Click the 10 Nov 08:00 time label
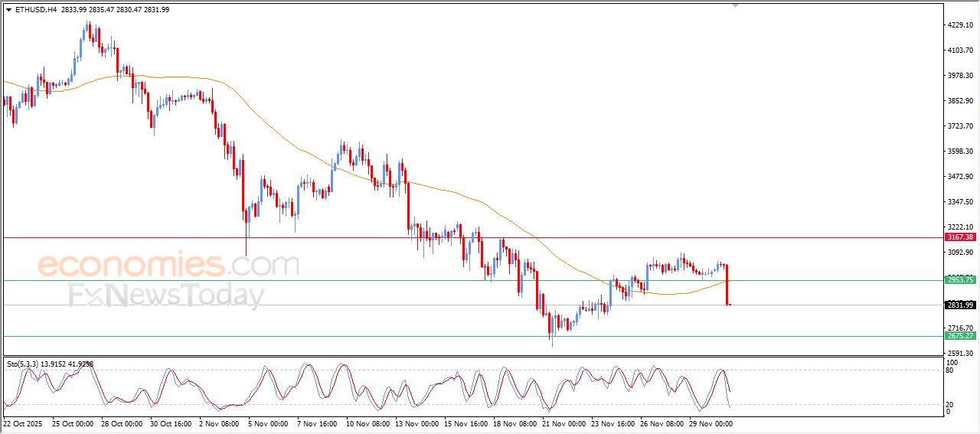 click(366, 423)
